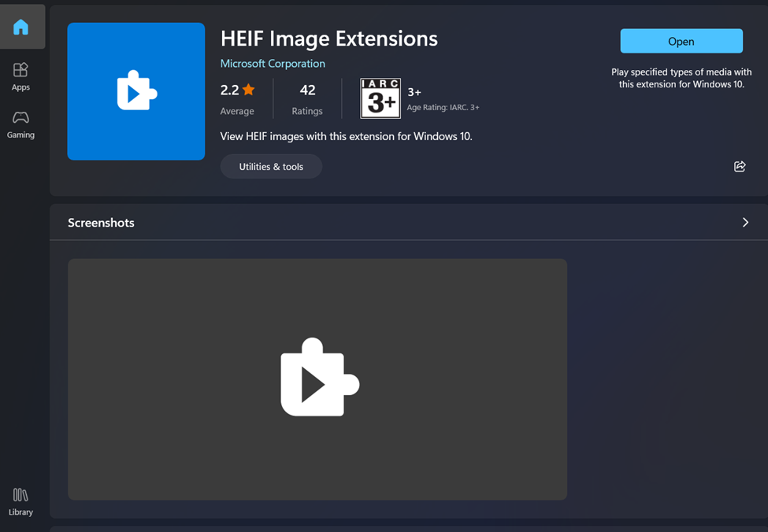Select the Utilities & tools category tag
768x532 pixels.
(x=271, y=166)
